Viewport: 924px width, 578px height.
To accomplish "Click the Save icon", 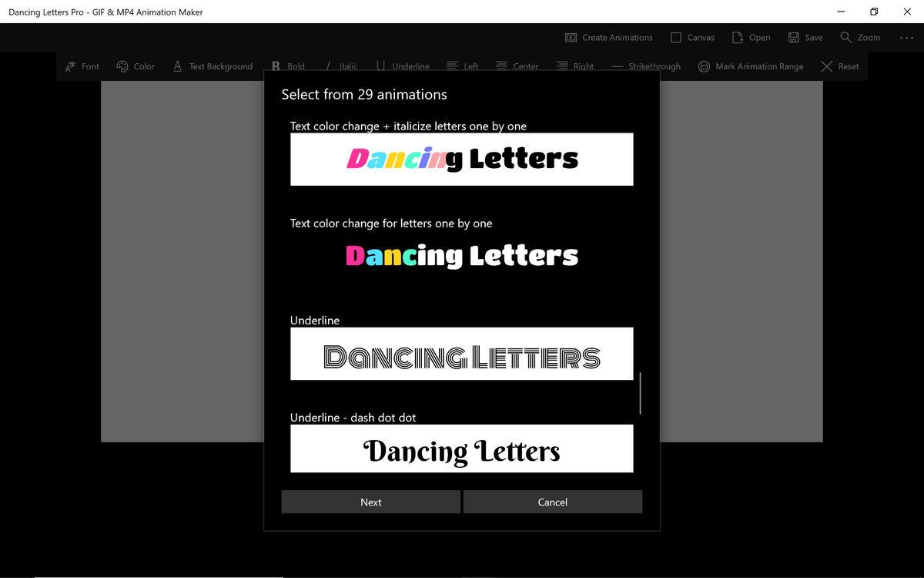I will pyautogui.click(x=794, y=37).
